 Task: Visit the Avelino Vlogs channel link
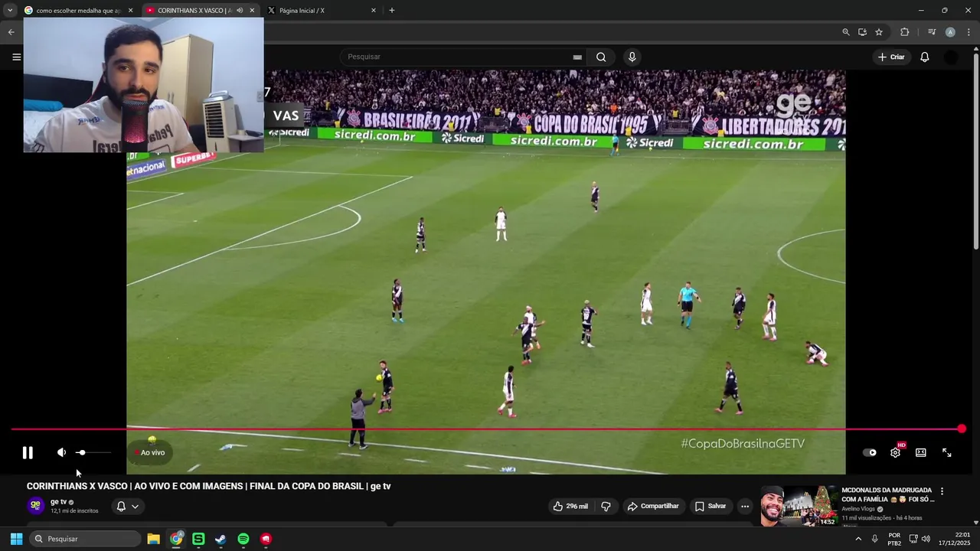859,509
